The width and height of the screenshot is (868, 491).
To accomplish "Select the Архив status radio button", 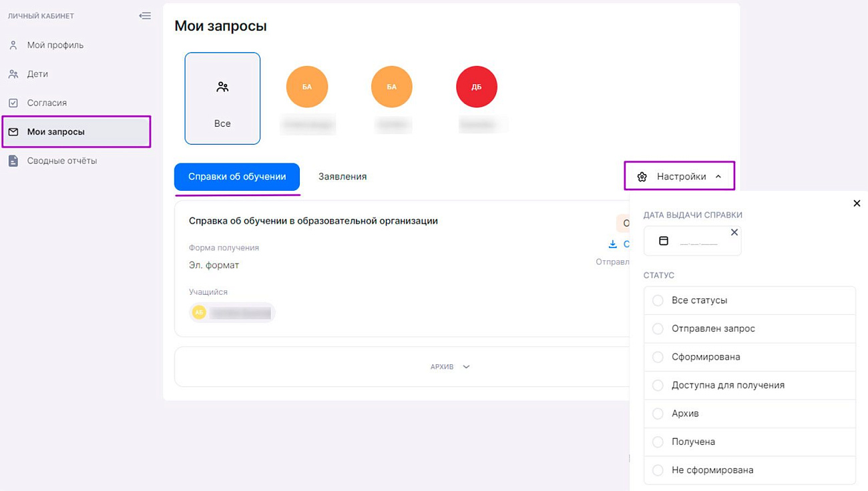I will 658,414.
